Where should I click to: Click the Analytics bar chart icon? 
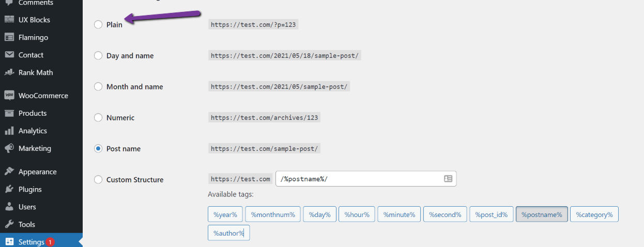pos(9,131)
